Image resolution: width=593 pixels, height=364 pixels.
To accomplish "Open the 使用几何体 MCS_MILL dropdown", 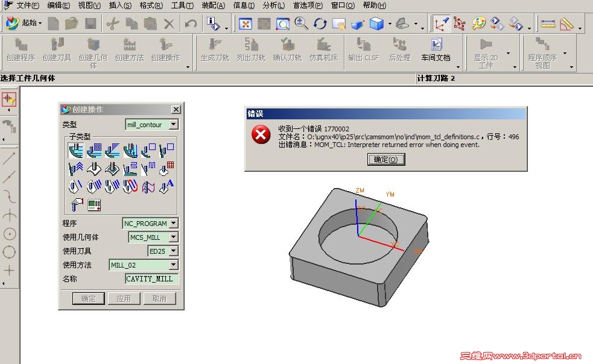I will 173,237.
